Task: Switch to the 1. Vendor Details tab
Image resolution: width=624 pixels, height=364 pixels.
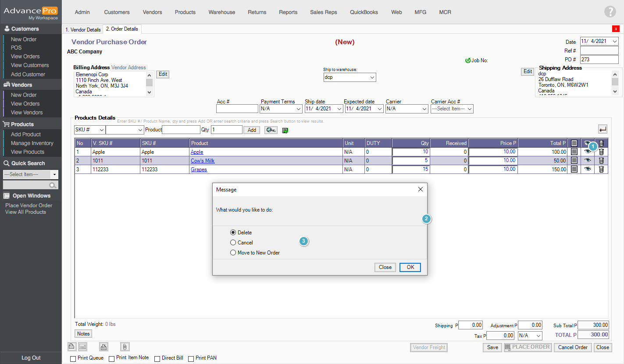Action: coord(83,29)
